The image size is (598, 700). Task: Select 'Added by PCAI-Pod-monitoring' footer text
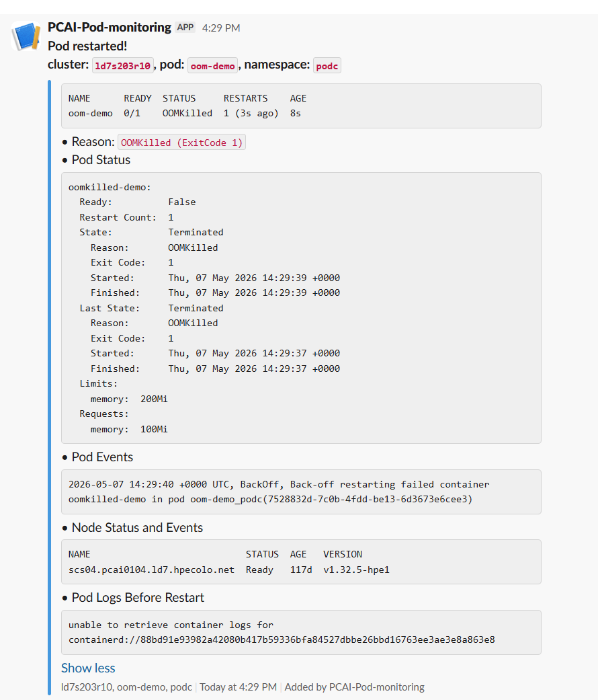(355, 687)
